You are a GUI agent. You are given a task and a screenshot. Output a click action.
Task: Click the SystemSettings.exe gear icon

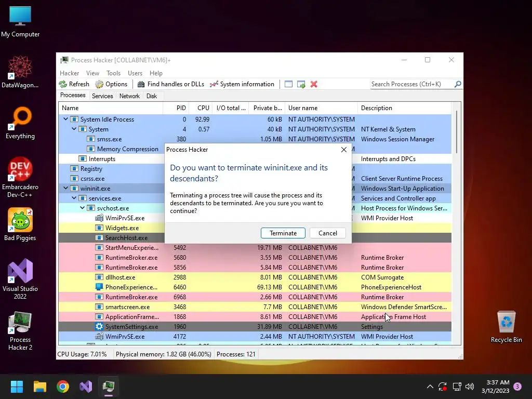pyautogui.click(x=99, y=326)
